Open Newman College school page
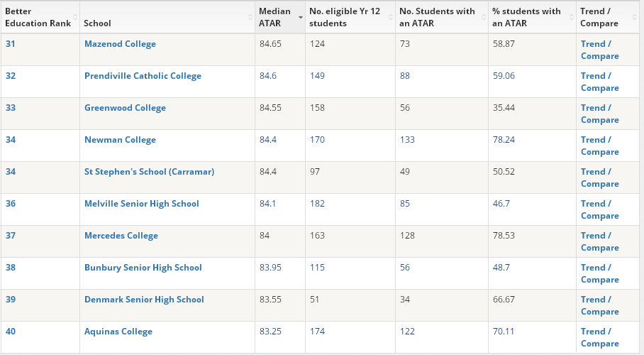Image resolution: width=644 pixels, height=355 pixels. point(120,140)
